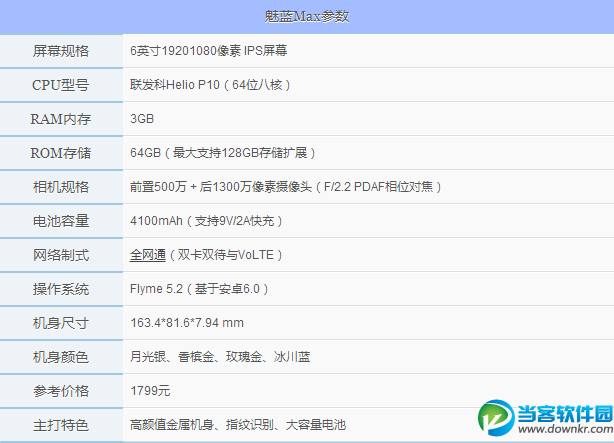
Task: Select the RAM内存 label cell
Action: click(61, 119)
